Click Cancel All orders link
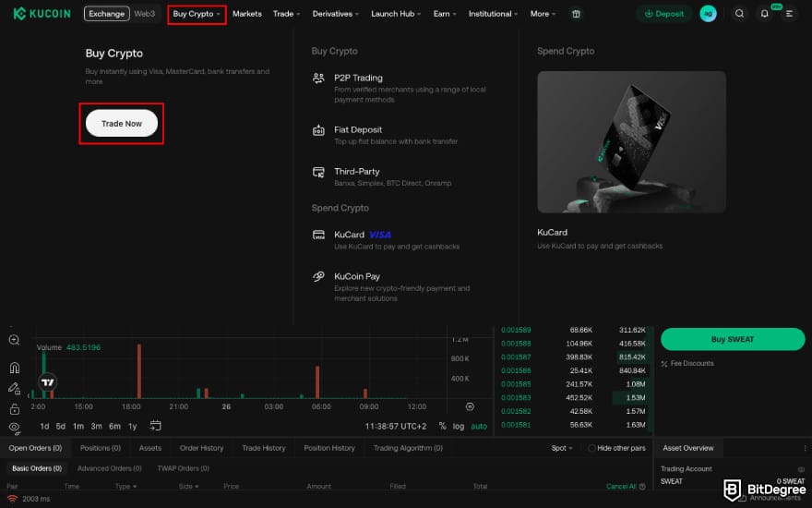 point(621,486)
